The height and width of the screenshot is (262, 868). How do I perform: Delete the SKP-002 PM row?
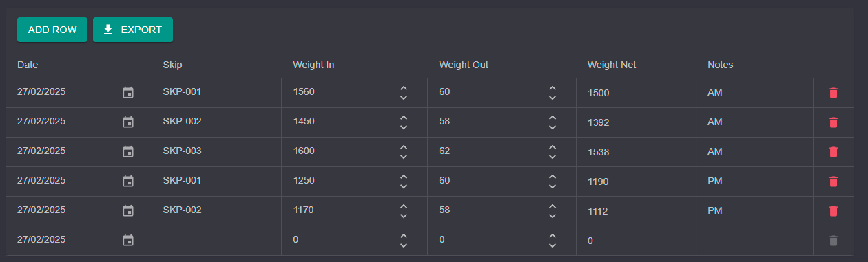pos(834,210)
